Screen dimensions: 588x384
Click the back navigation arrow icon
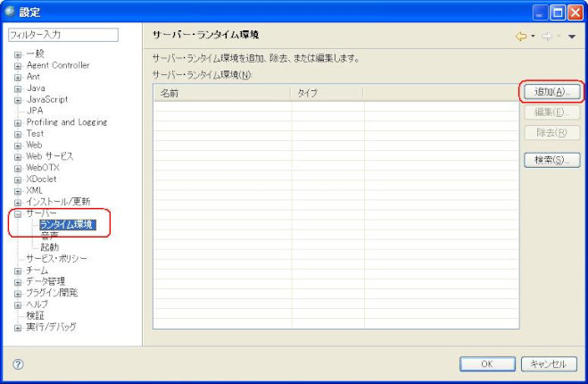click(x=520, y=36)
